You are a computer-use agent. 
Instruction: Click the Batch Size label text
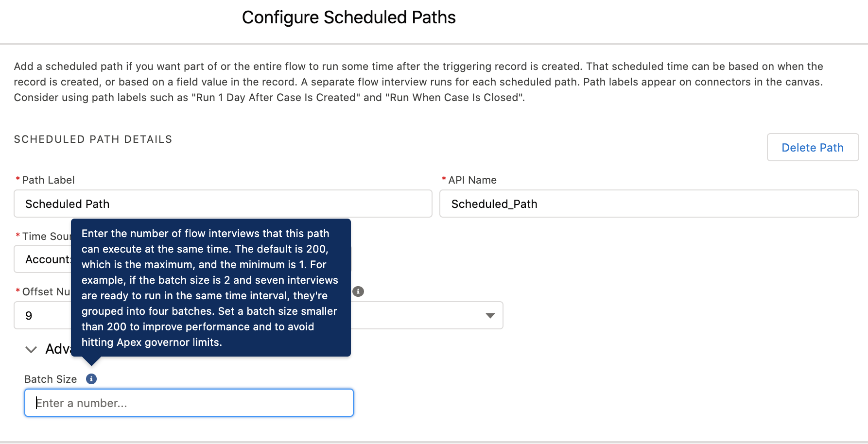click(51, 379)
